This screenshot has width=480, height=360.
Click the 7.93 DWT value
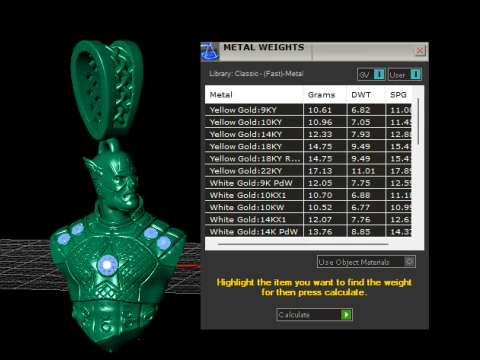[x=361, y=134]
